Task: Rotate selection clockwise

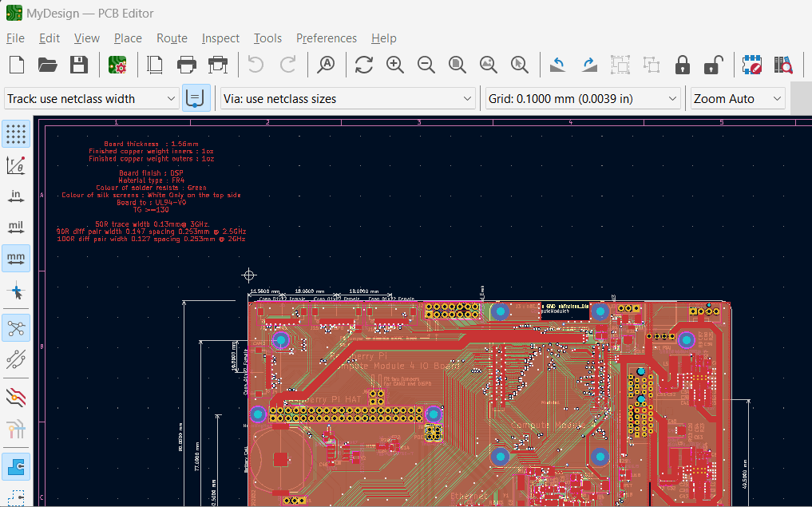Action: (x=589, y=65)
